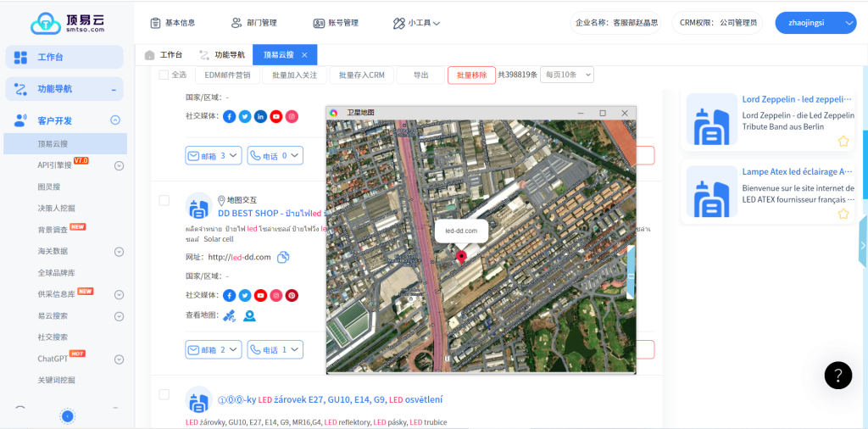The height and width of the screenshot is (429, 868).
Task: Open the 部门管理 top menu
Action: (254, 23)
